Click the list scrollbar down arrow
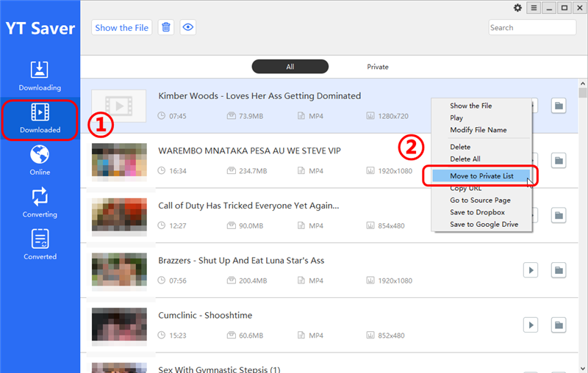This screenshot has height=373, width=588. click(582, 369)
